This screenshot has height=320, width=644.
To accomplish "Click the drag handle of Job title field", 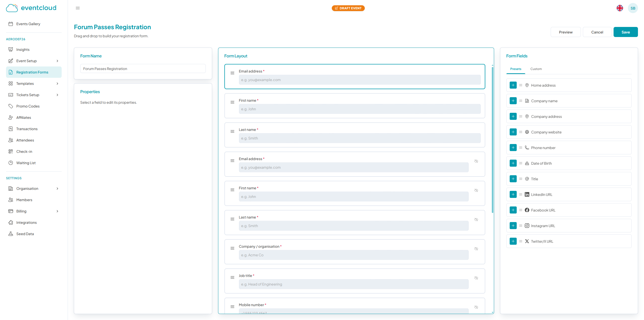I will 232,277.
